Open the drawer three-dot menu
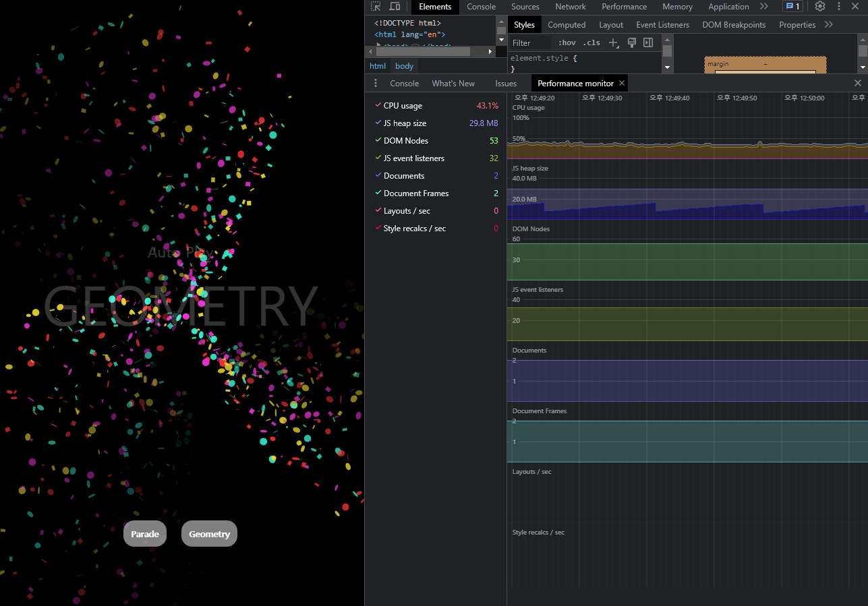The height and width of the screenshot is (606, 868). click(376, 84)
